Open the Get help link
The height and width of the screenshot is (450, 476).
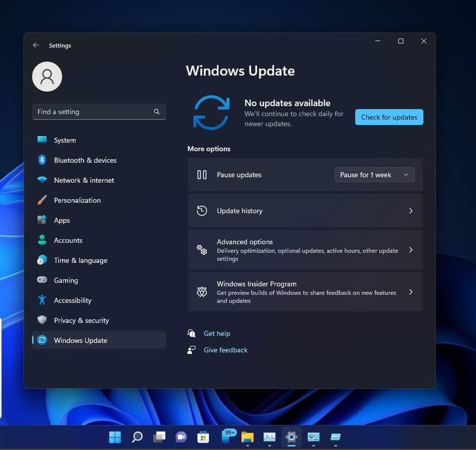click(x=217, y=333)
